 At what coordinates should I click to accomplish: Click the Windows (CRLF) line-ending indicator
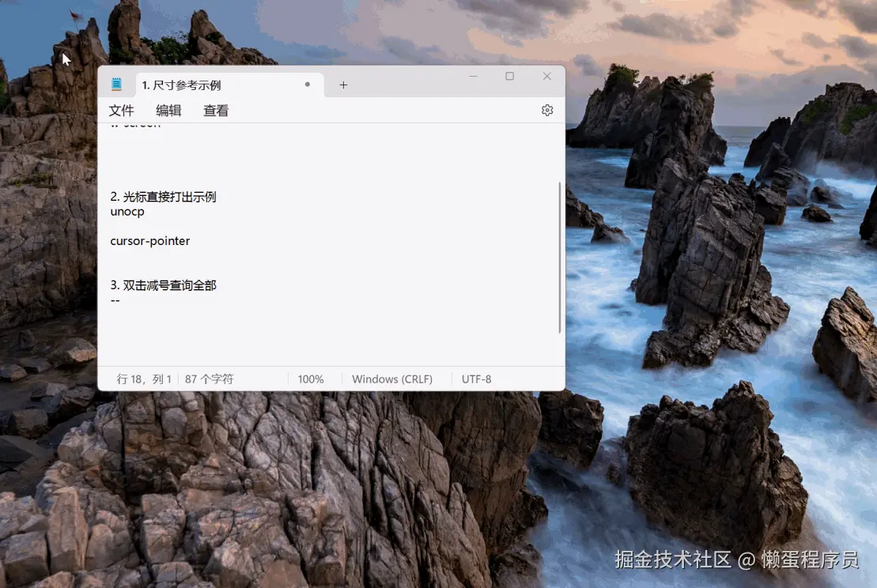pyautogui.click(x=392, y=379)
